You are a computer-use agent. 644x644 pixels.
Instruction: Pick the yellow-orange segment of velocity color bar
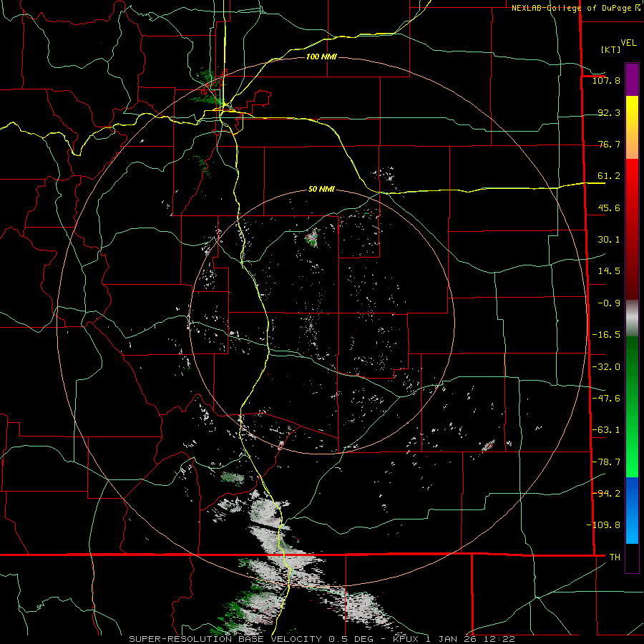(632, 127)
